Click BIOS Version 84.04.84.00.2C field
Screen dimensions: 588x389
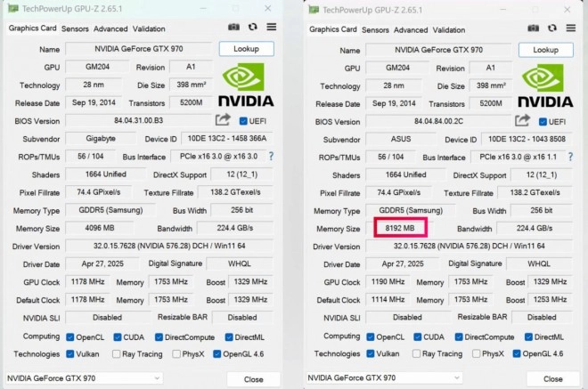(x=438, y=121)
